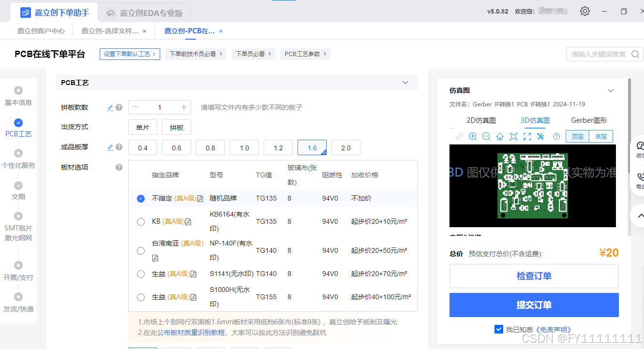Click the search magnifier icon
Screen dimensions: 644x349
coord(636,54)
